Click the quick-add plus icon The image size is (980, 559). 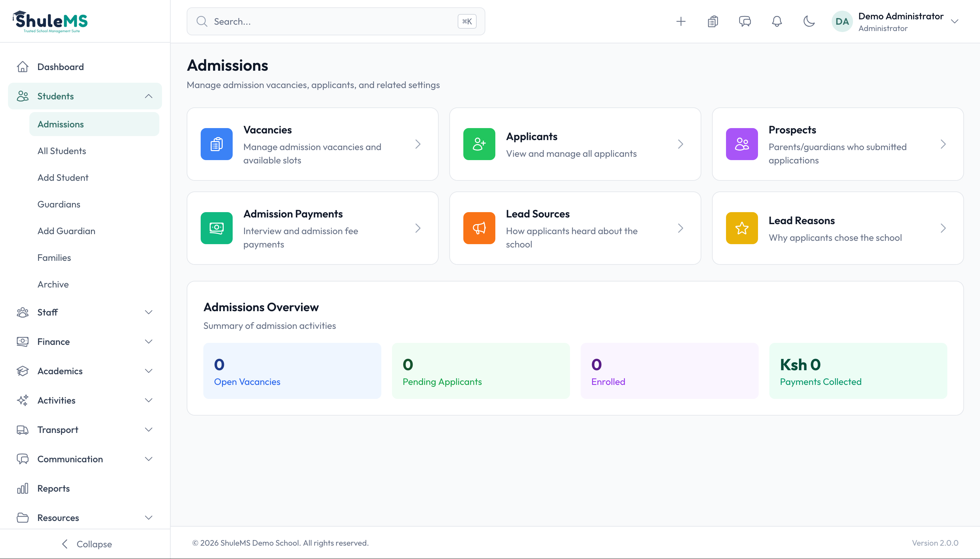(680, 21)
